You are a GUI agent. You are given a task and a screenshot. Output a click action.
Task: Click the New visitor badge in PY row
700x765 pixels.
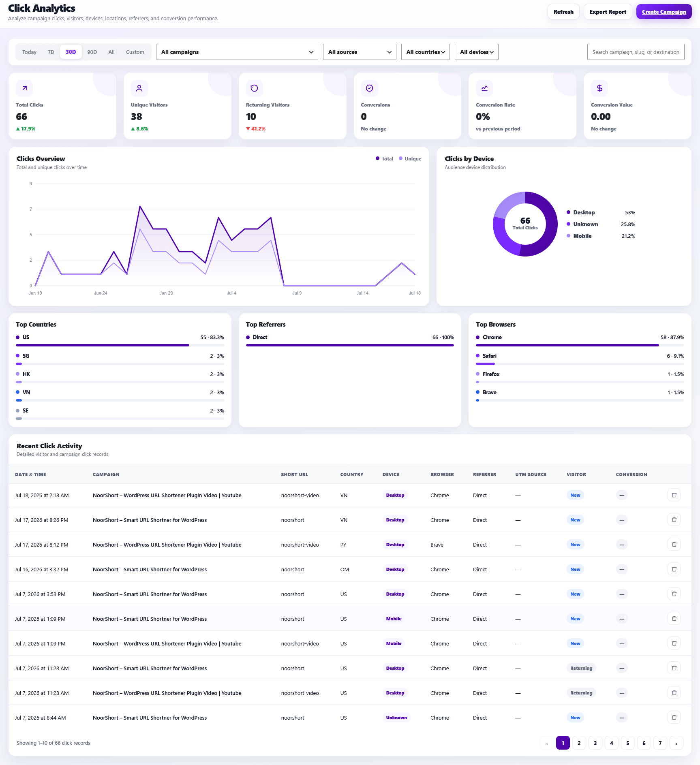coord(575,545)
